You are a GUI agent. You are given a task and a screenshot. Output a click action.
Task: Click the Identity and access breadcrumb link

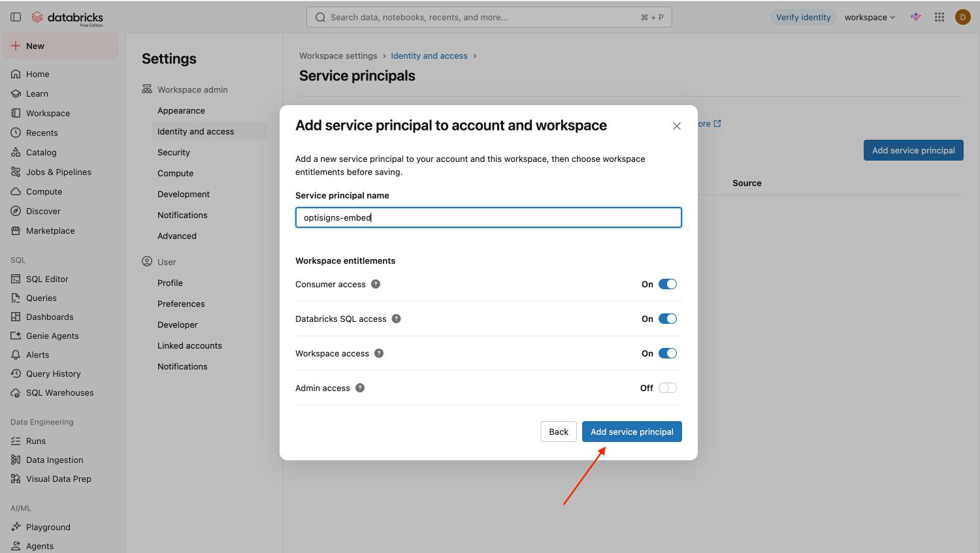point(429,55)
